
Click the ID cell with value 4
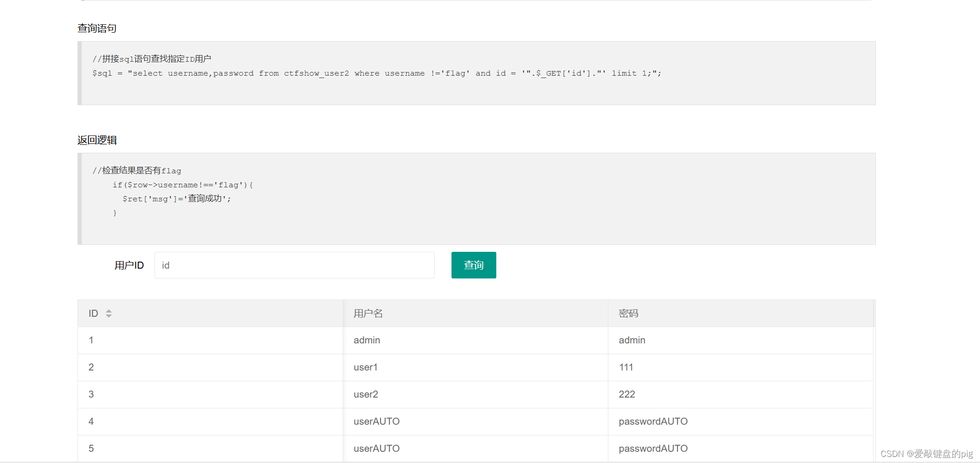click(210, 421)
